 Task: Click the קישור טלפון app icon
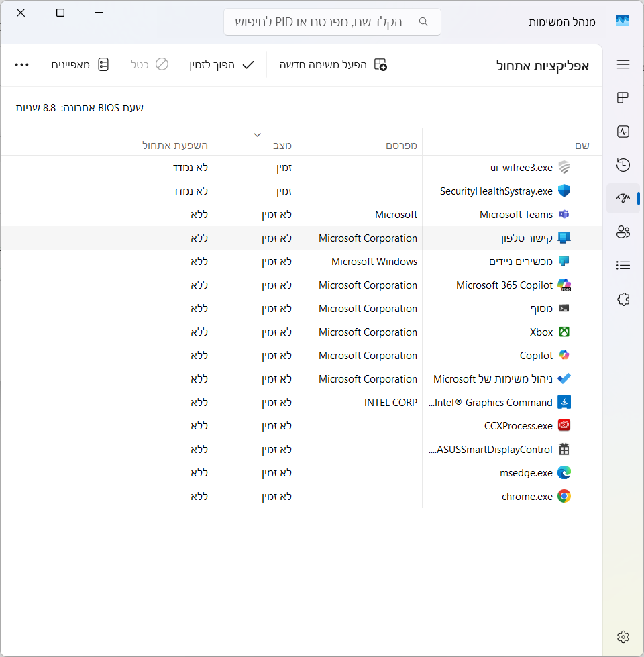564,238
